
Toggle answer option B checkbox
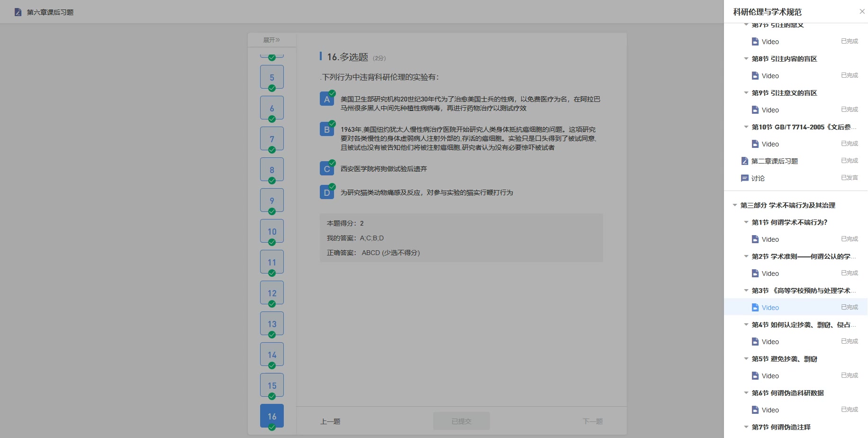point(327,129)
